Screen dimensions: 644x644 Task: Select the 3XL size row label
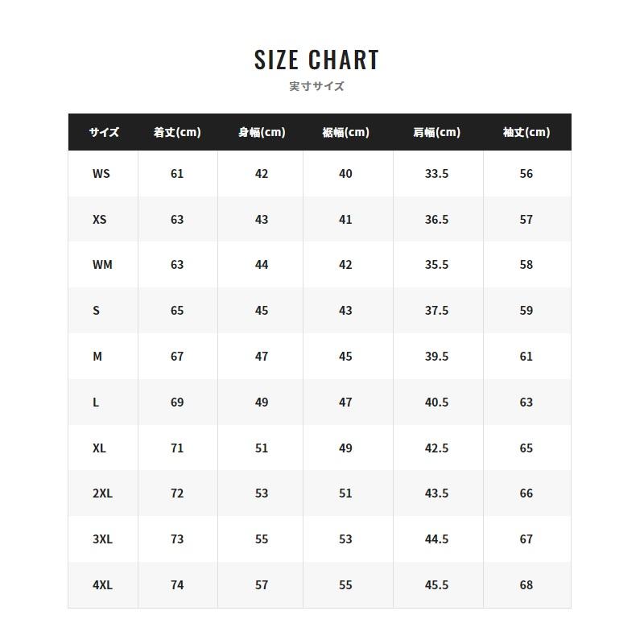coord(102,539)
